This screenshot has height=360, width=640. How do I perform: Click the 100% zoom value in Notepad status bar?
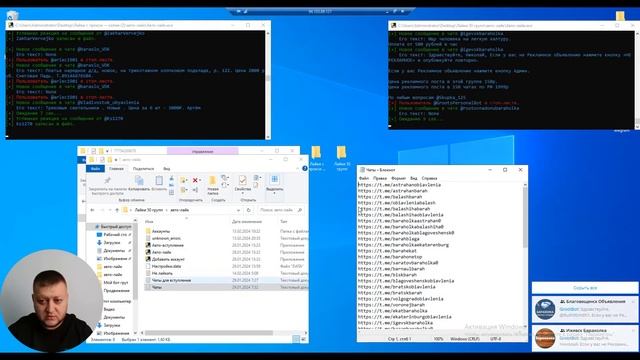tap(438, 339)
